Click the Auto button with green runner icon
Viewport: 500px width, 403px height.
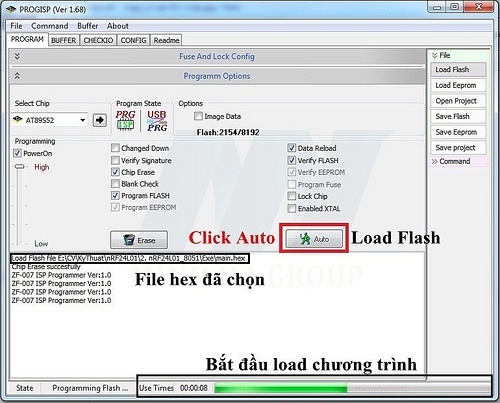tap(314, 239)
